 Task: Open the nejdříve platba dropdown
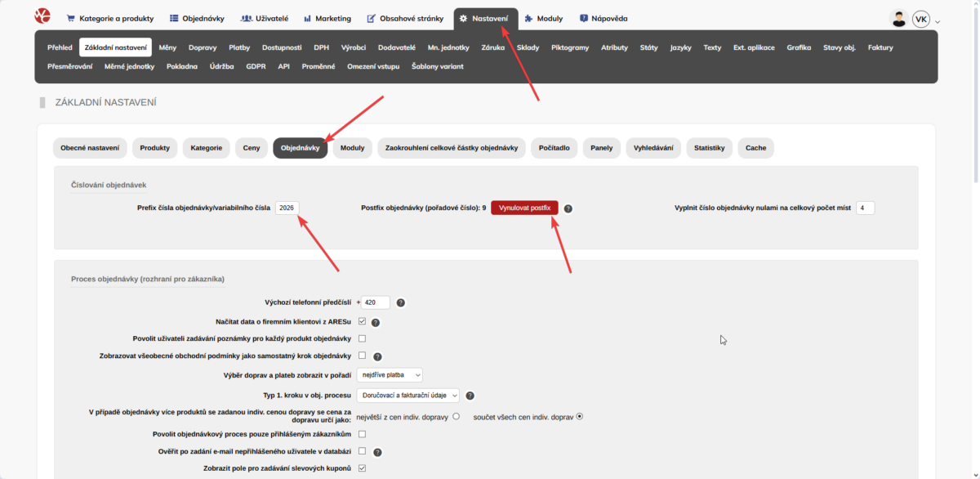click(390, 374)
